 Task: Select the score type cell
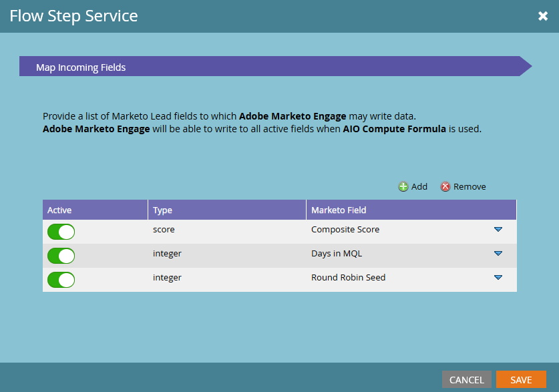[164, 230]
